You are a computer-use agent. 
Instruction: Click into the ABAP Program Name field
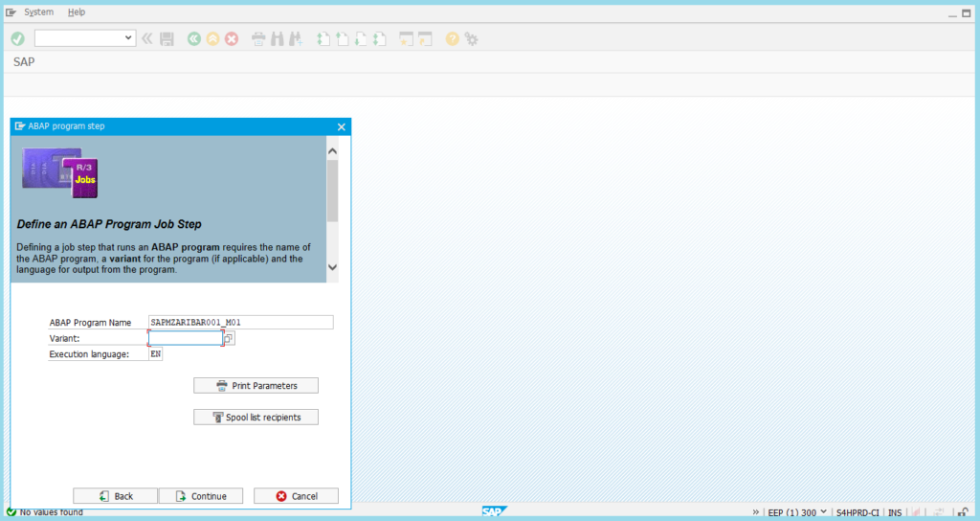click(x=240, y=323)
